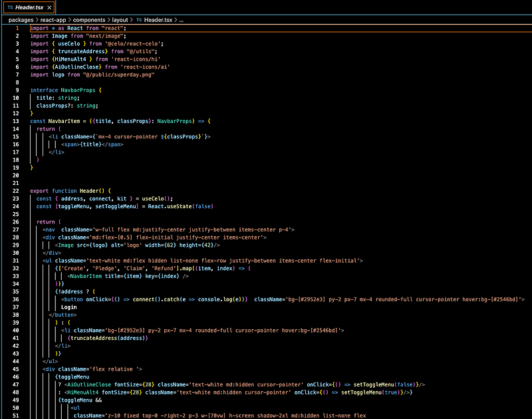
Task: Click 'NavbarProps' in the interface declaration
Action: (x=78, y=90)
